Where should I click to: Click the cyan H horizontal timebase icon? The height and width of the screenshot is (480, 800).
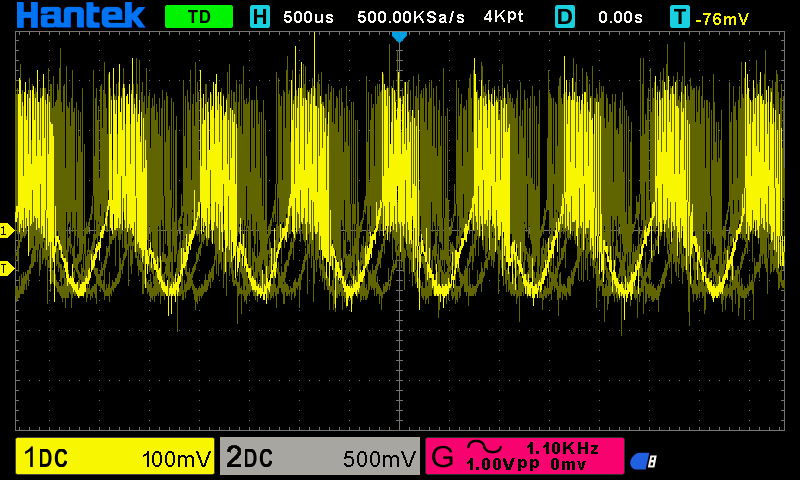[x=260, y=17]
